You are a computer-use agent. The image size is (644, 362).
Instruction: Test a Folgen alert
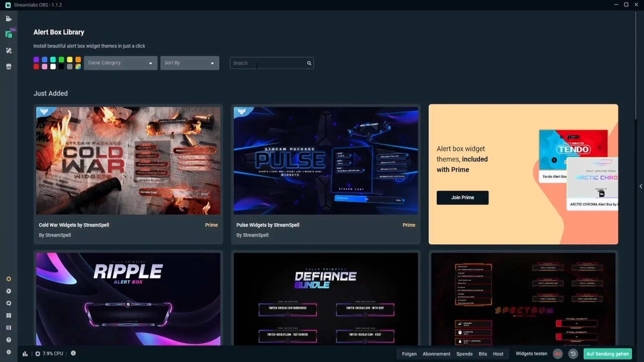click(409, 354)
